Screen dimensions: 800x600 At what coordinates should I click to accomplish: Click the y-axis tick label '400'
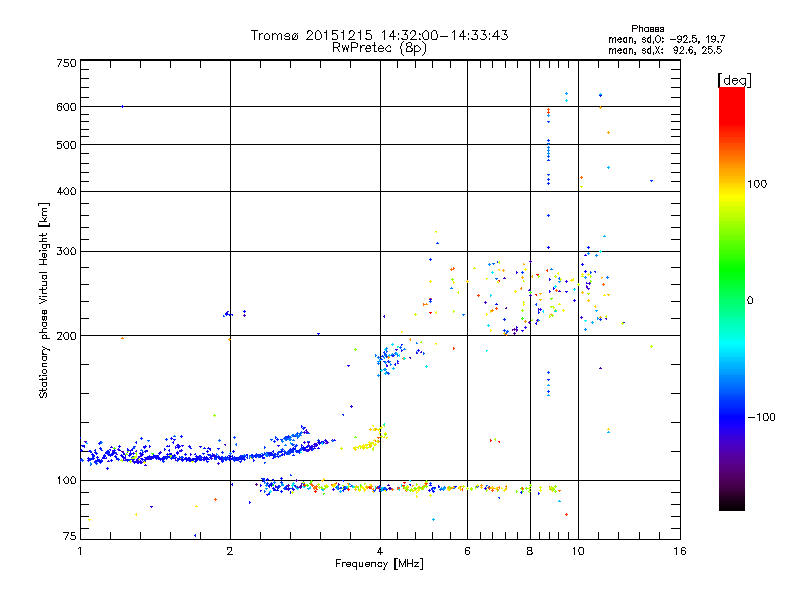[x=66, y=191]
